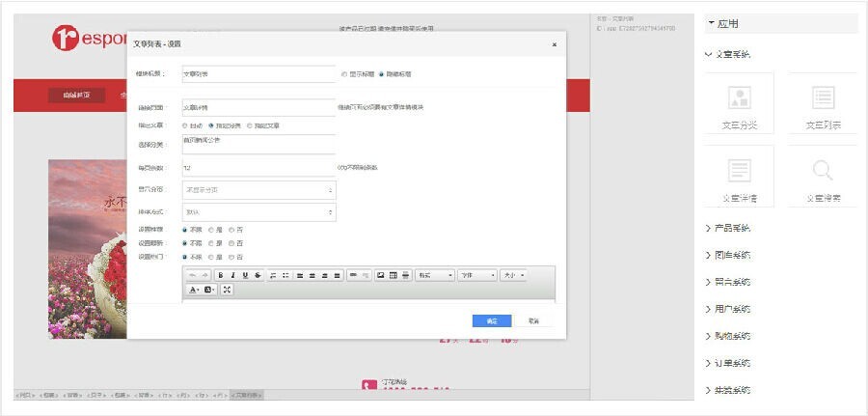Select the 显示标题 radio button
This screenshot has width=868, height=416.
click(x=344, y=73)
